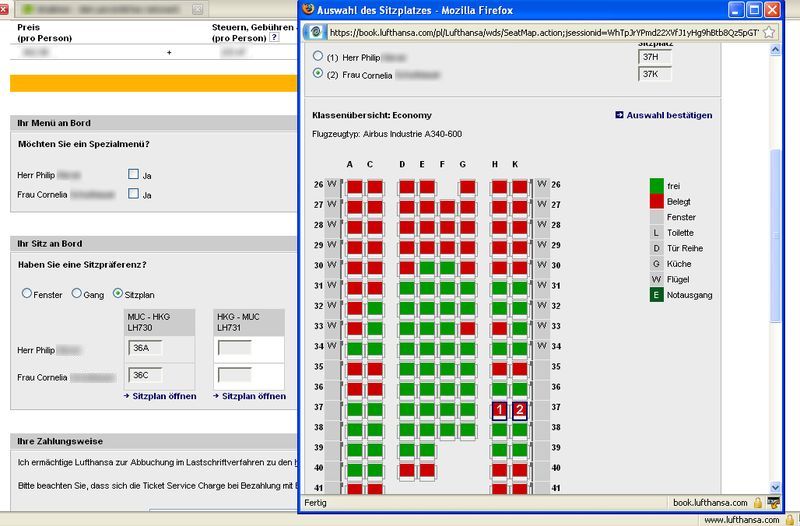
Task: Select free seat 35D in the middle block
Action: [x=407, y=369]
